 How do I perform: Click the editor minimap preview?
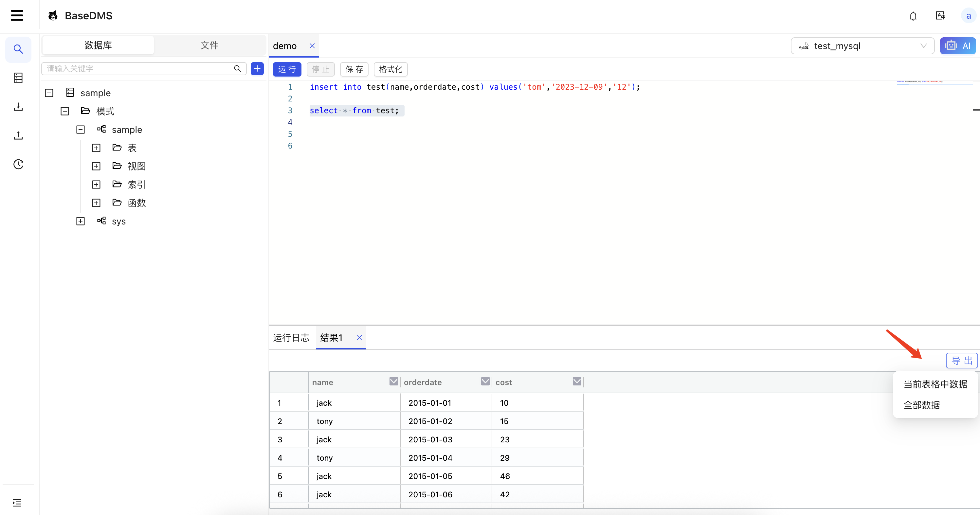point(935,83)
